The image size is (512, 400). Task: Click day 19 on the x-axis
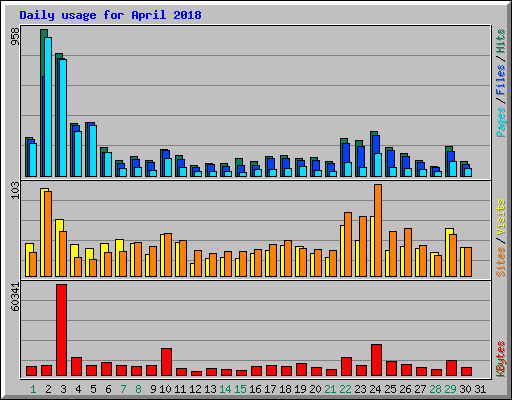point(300,389)
